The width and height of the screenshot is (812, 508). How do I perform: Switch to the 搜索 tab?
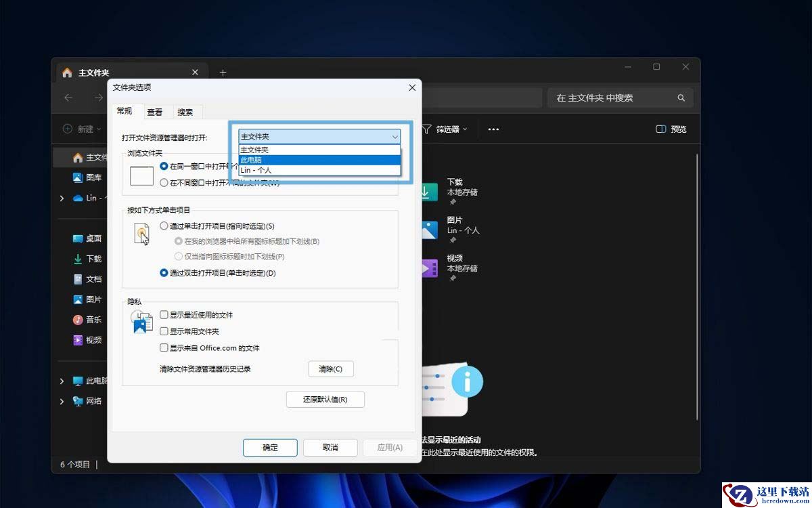(185, 112)
